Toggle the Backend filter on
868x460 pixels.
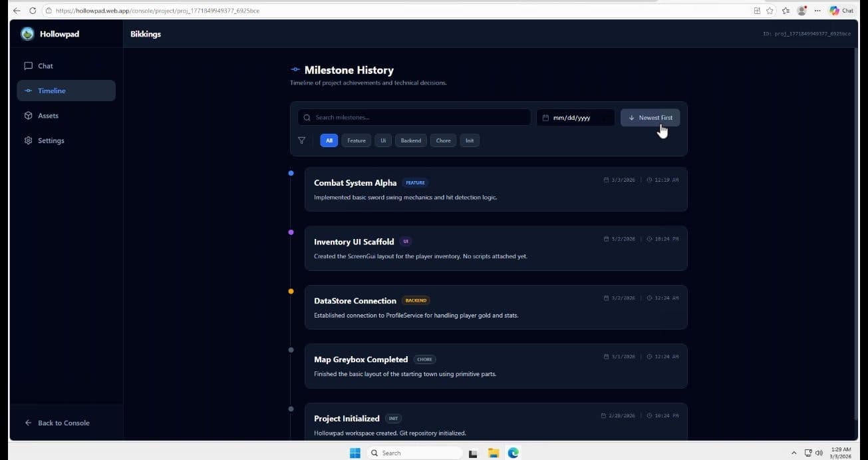tap(410, 140)
